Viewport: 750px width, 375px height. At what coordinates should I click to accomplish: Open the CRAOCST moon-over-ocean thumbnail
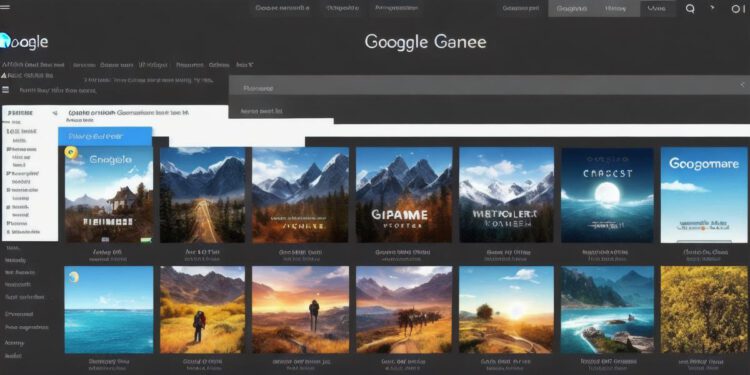[x=607, y=195]
